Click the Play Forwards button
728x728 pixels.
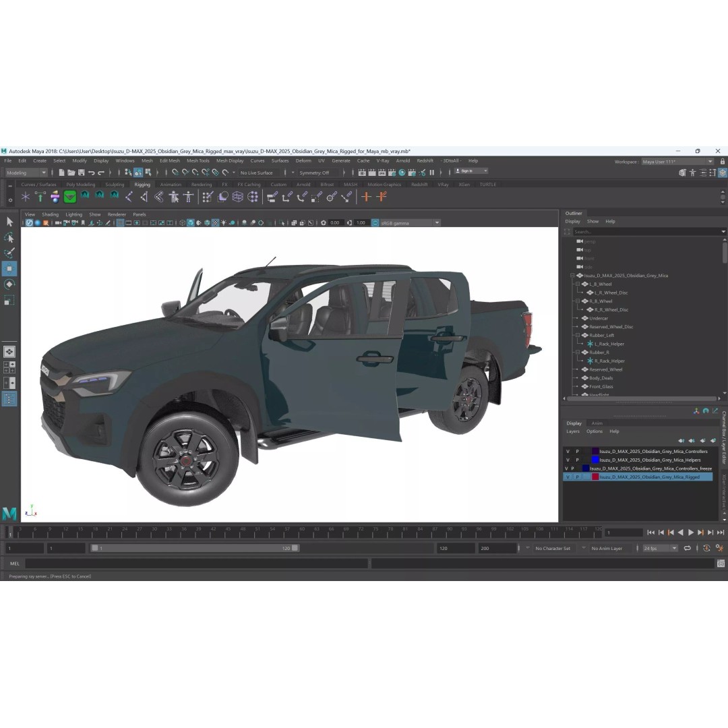pyautogui.click(x=690, y=533)
